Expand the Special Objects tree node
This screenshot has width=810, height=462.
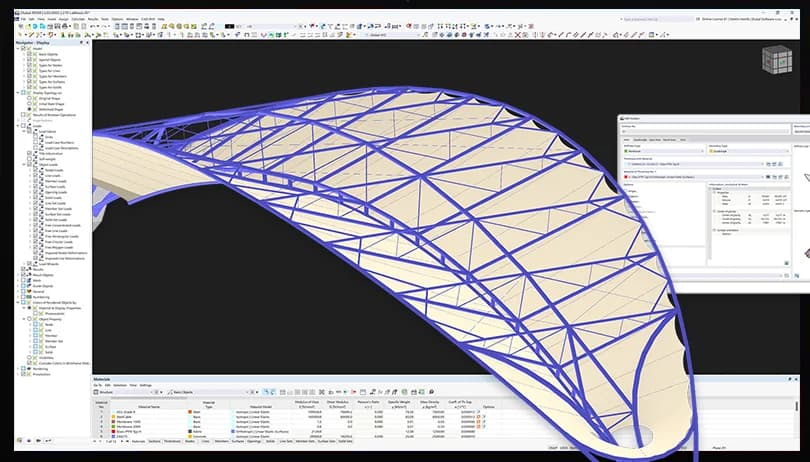[x=24, y=60]
